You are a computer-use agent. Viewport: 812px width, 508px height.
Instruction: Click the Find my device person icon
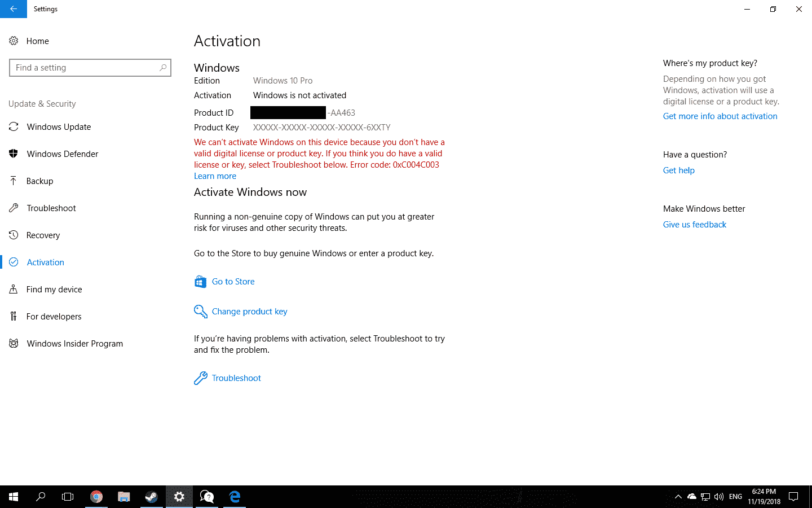coord(14,289)
